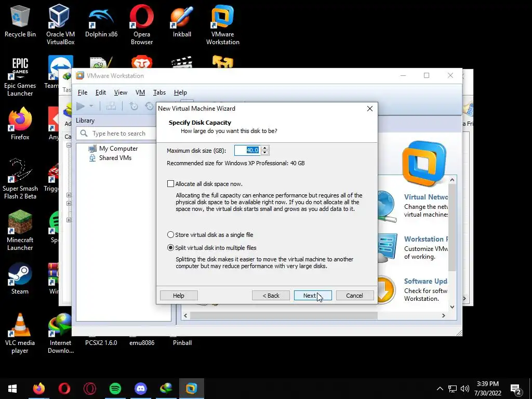Open Super Smash Flash 2 Beta icon

pos(20,179)
